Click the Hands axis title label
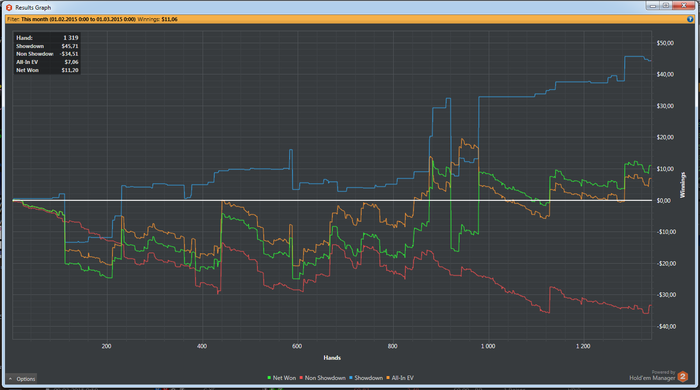This screenshot has width=700, height=390. click(x=332, y=358)
